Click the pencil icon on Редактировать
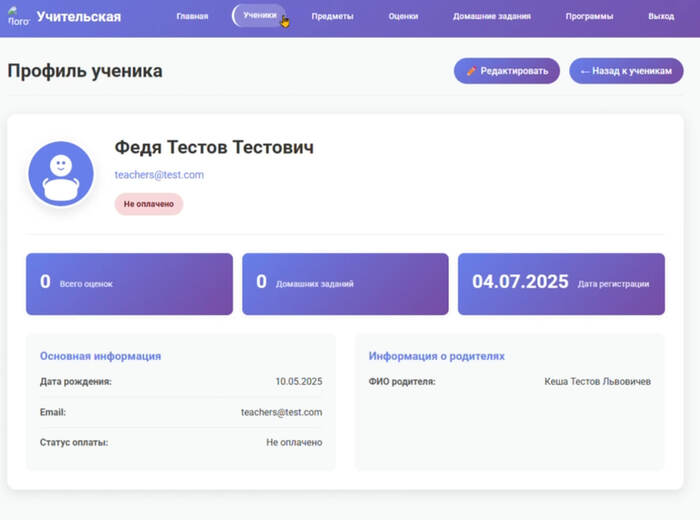700x520 pixels. coord(471,71)
